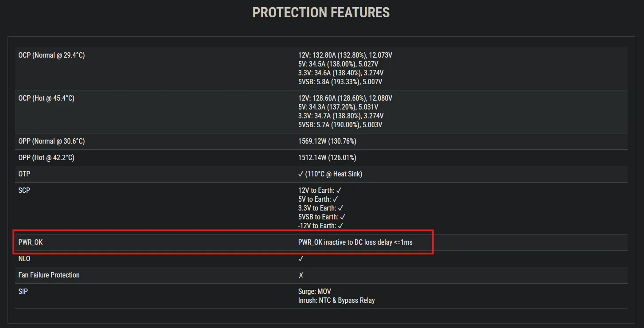The image size is (644, 328).
Task: Click the 12V: 132.80A OCP normal value
Action: [x=345, y=55]
